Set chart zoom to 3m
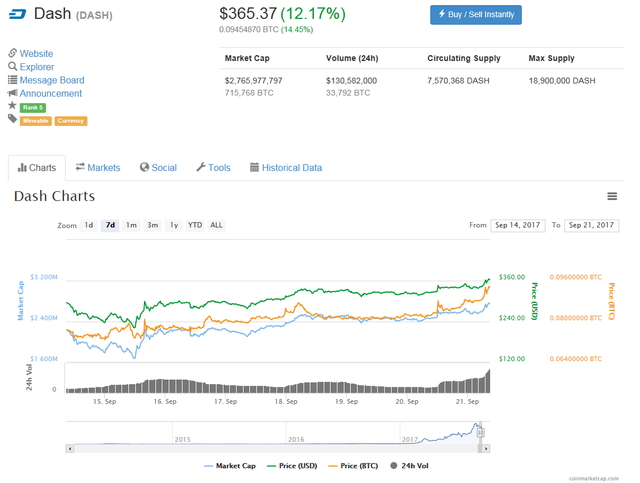Image resolution: width=640 pixels, height=483 pixels. coord(153,225)
